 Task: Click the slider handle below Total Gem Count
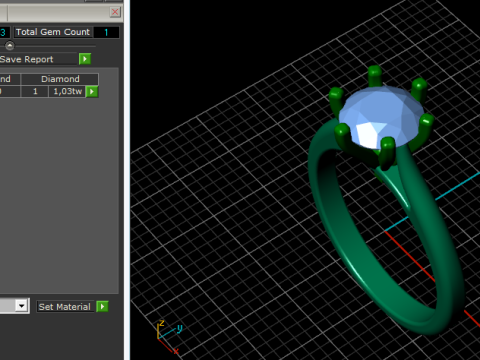[x=10, y=46]
